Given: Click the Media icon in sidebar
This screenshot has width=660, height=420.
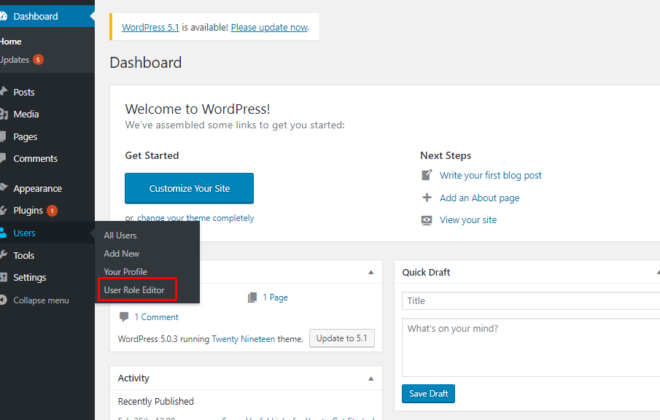Looking at the screenshot, I should 4,114.
